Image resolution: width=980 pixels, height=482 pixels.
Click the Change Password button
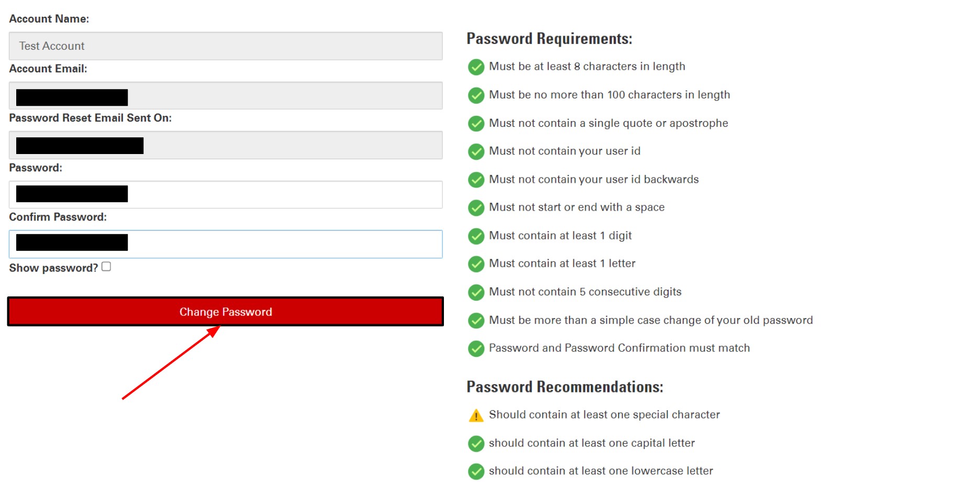[225, 312]
